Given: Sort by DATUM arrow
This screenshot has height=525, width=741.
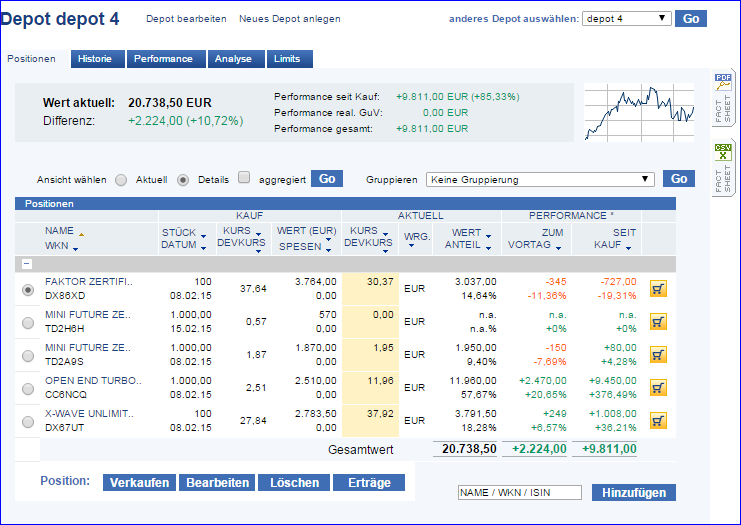Looking at the screenshot, I should (203, 248).
